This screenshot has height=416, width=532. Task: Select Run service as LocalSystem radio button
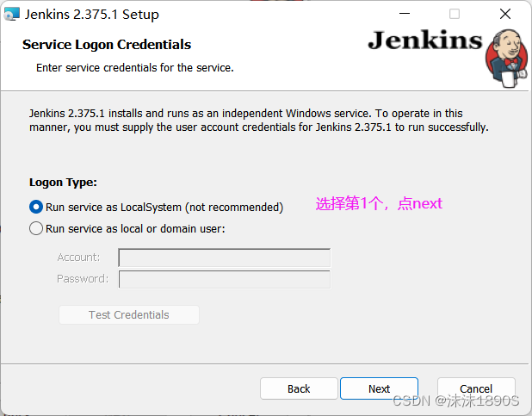pos(36,207)
